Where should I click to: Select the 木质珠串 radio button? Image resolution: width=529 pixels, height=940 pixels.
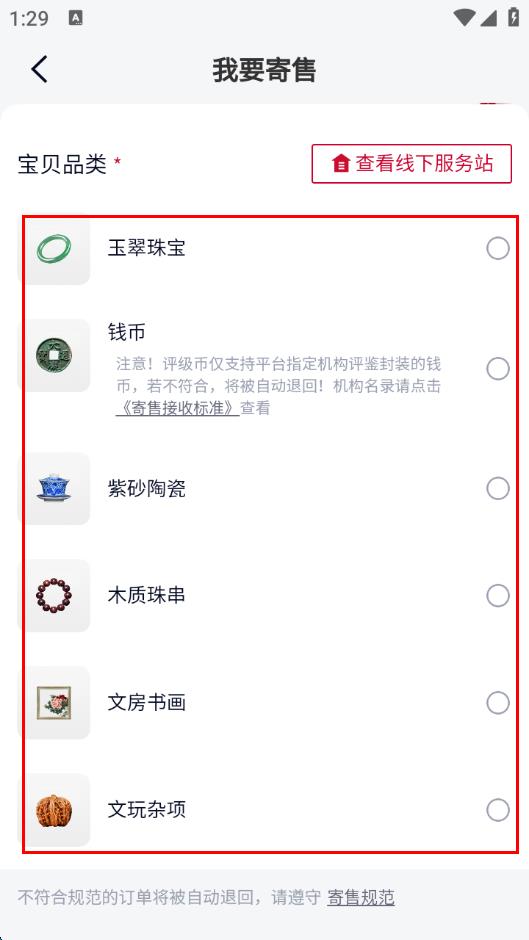coord(498,596)
